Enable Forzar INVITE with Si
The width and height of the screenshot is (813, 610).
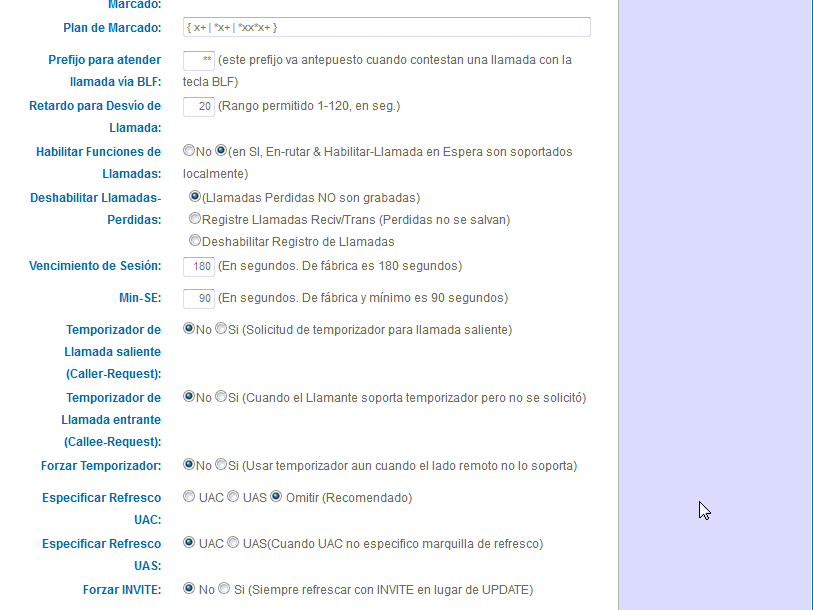[225, 588]
